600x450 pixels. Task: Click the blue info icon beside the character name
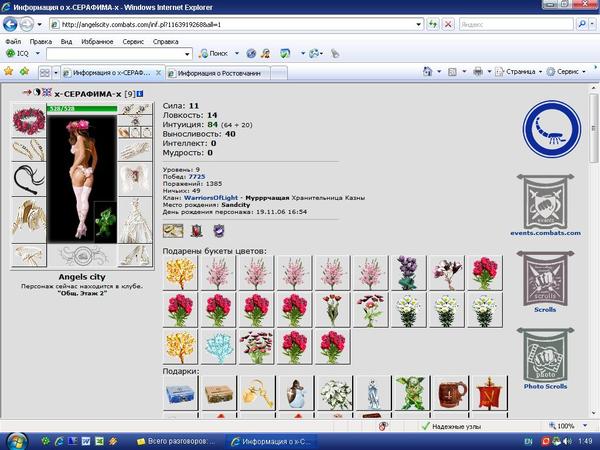click(140, 93)
